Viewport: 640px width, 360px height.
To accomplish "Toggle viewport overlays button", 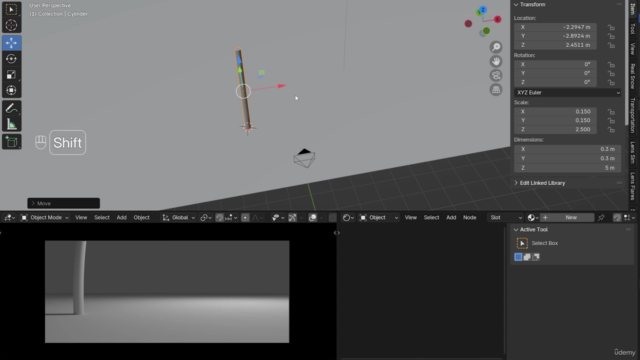I will pyautogui.click(x=313, y=218).
